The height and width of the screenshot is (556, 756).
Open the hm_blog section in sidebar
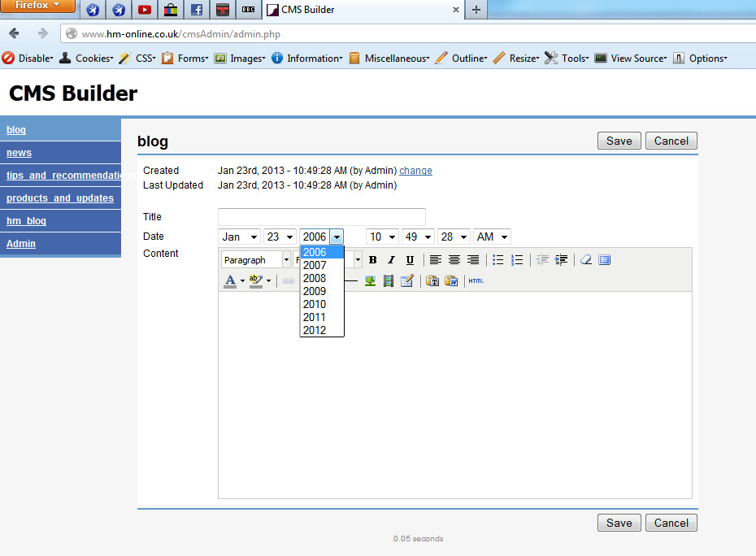pyautogui.click(x=26, y=221)
